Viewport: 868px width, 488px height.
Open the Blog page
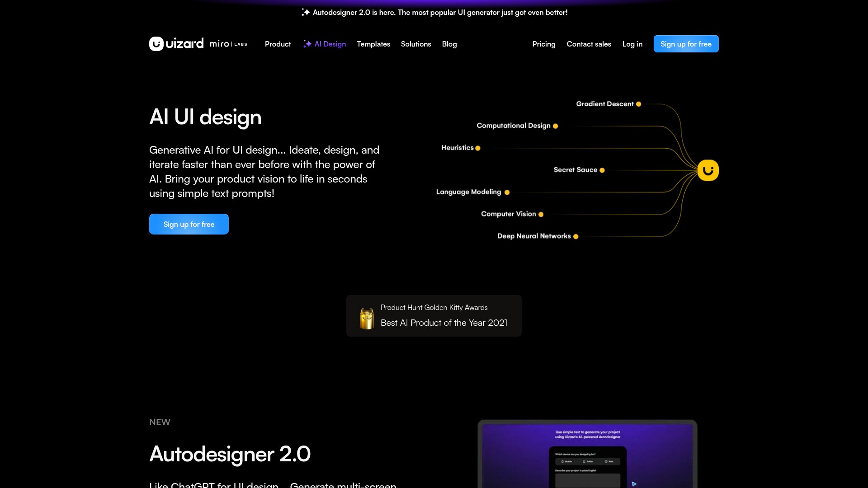[449, 44]
